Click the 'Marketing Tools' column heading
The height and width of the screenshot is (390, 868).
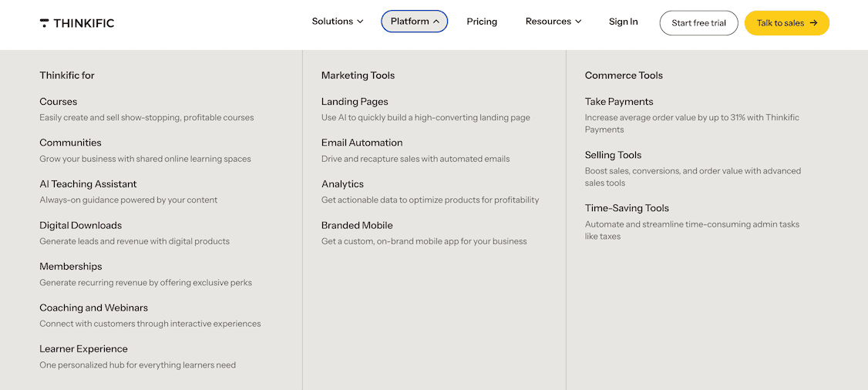pyautogui.click(x=358, y=76)
